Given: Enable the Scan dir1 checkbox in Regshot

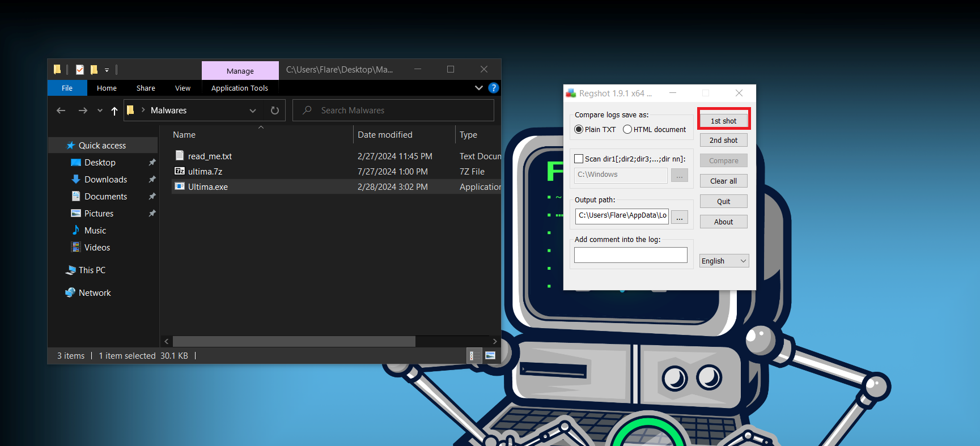Looking at the screenshot, I should pos(579,159).
